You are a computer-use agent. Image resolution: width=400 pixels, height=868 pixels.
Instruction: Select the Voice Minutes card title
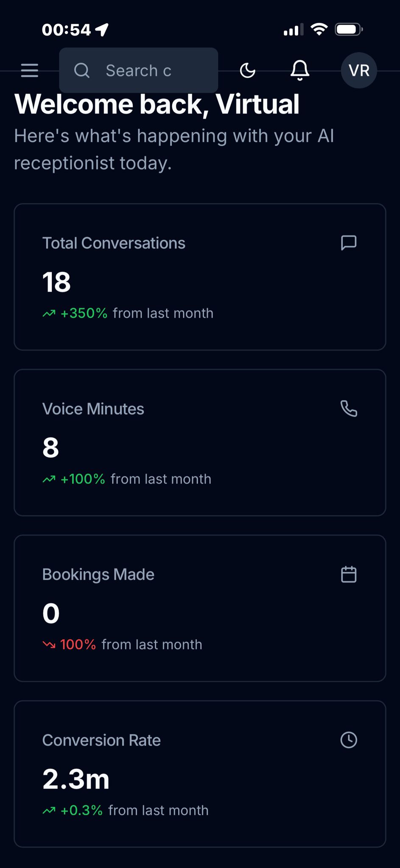(93, 409)
